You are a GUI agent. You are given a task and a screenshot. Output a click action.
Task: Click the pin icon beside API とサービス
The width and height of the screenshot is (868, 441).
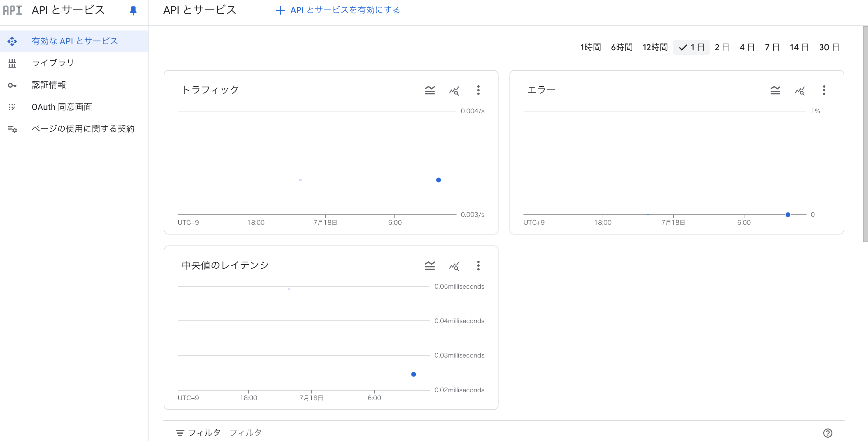pos(133,10)
